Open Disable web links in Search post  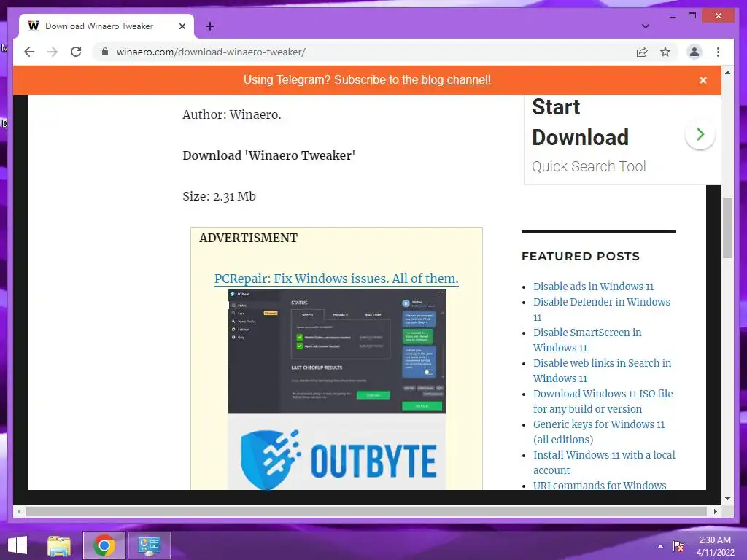pyautogui.click(x=602, y=370)
